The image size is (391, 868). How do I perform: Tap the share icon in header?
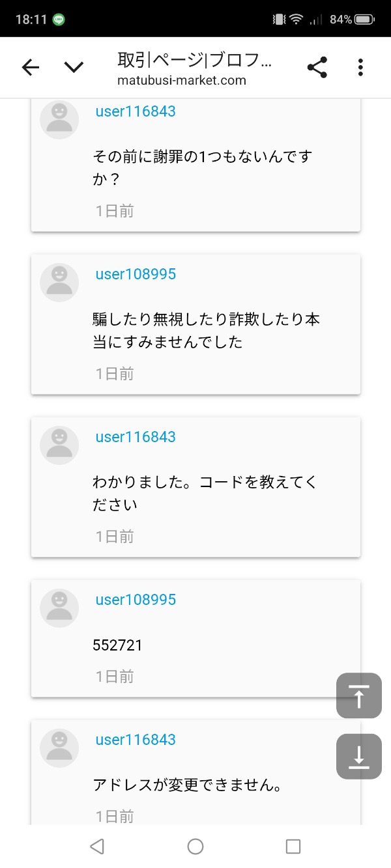point(317,67)
